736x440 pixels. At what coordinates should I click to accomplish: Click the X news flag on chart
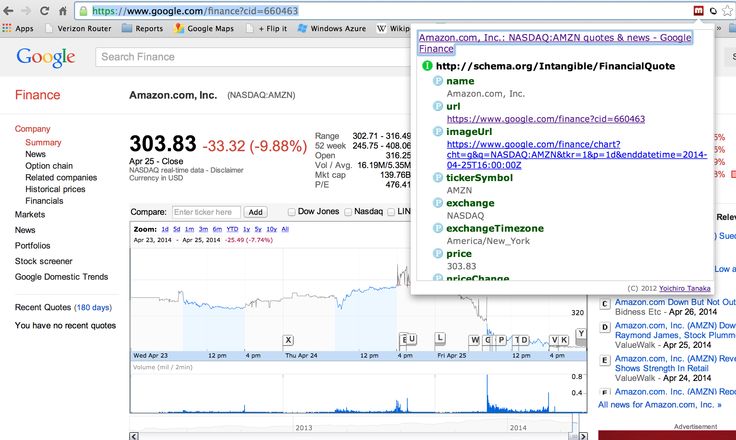[288, 340]
